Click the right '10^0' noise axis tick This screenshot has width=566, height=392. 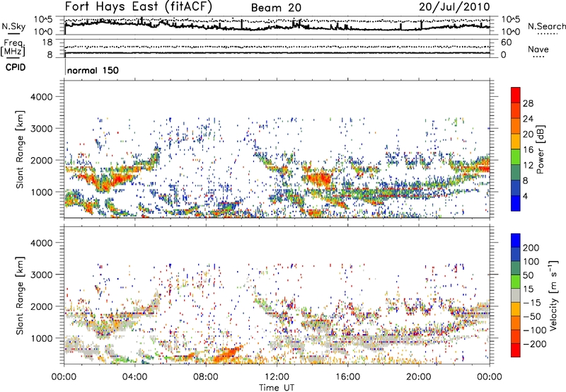tap(510, 32)
